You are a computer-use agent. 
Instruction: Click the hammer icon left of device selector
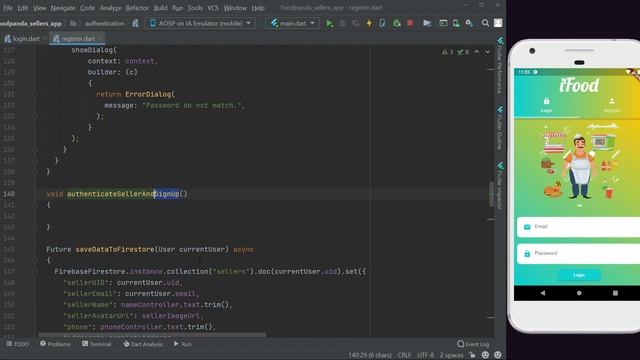(x=135, y=24)
